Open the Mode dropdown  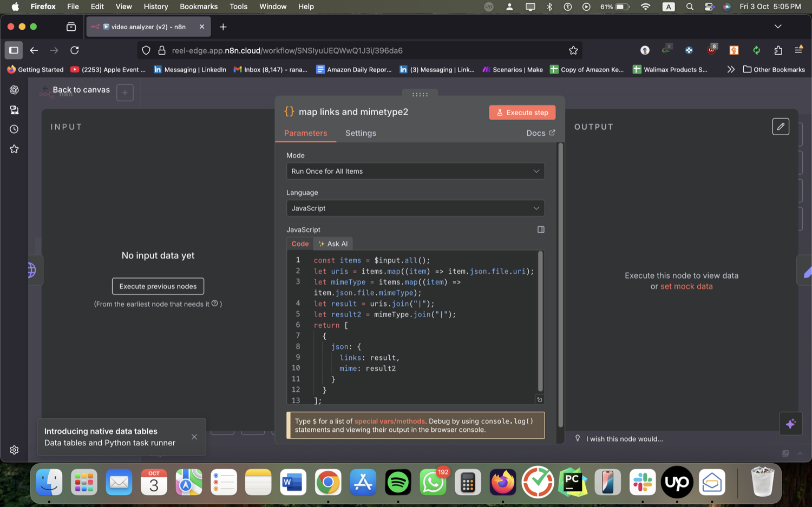415,171
